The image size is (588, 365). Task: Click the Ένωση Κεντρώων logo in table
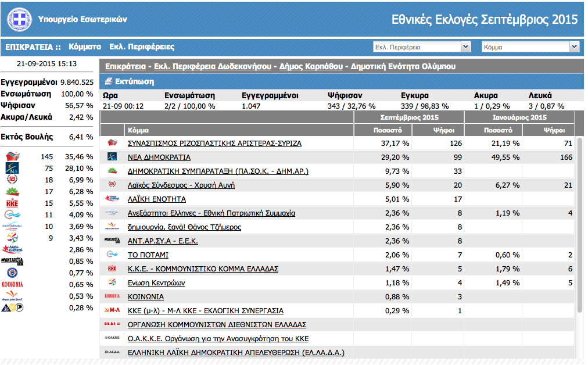click(x=113, y=283)
